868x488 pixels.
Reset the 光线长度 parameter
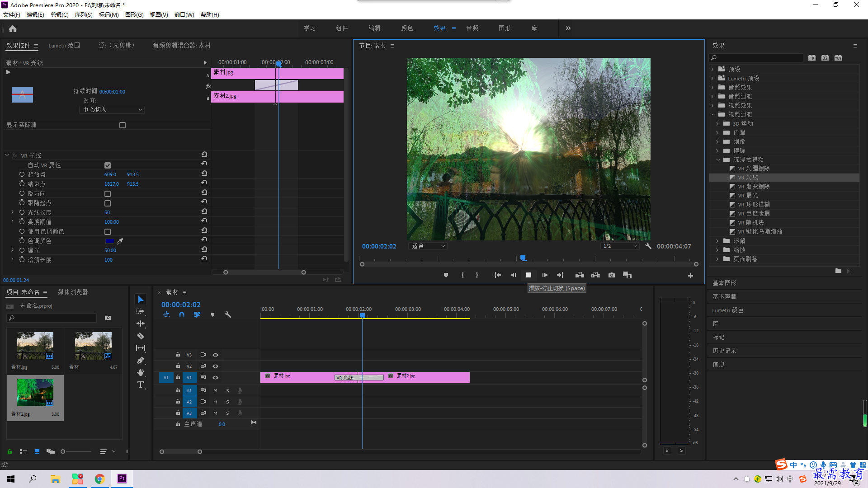click(x=204, y=211)
